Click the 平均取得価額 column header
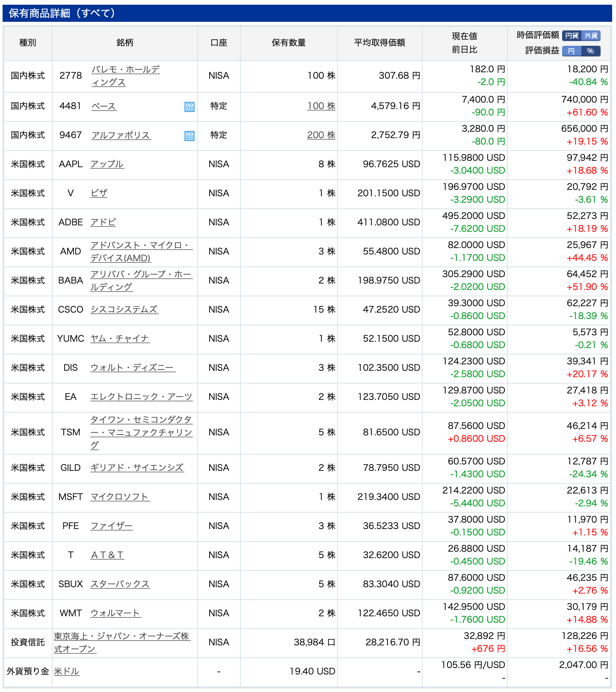This screenshot has width=616, height=692. [x=380, y=43]
